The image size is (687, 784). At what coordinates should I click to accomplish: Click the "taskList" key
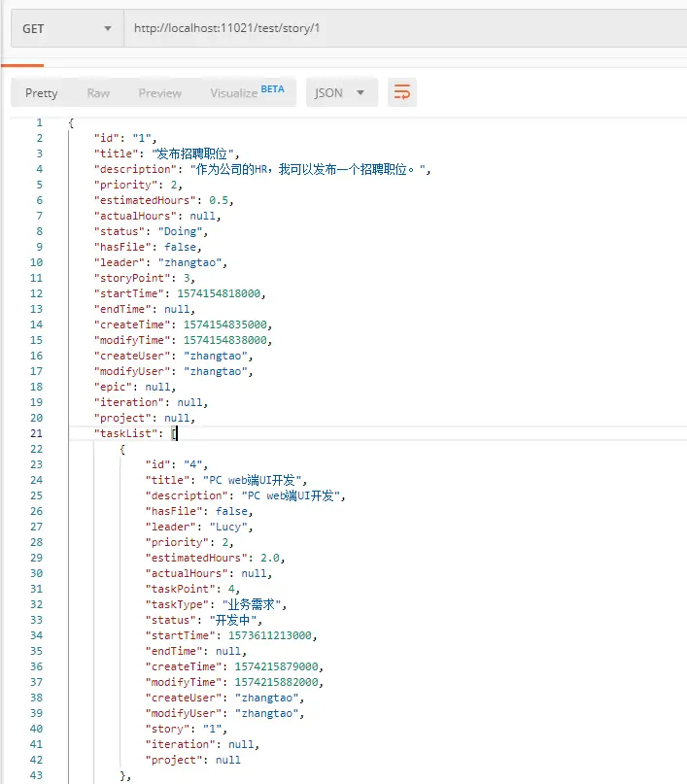125,433
